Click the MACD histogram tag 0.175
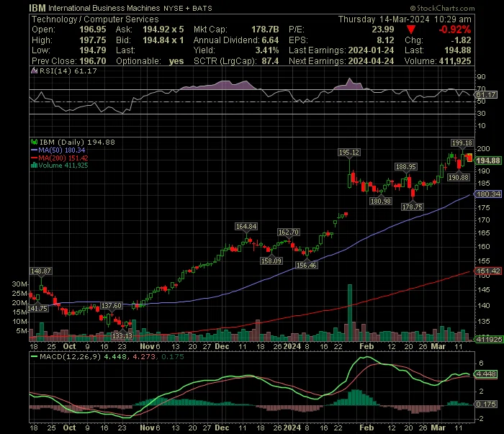Image resolution: width=504 pixels, height=434 pixels. 486,404
